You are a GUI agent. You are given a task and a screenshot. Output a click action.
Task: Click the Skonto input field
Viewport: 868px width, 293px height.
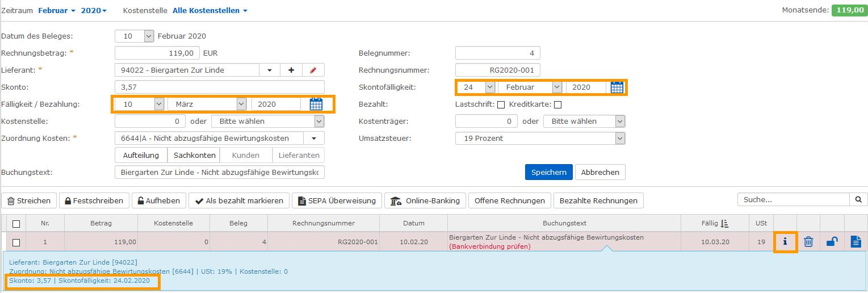220,87
